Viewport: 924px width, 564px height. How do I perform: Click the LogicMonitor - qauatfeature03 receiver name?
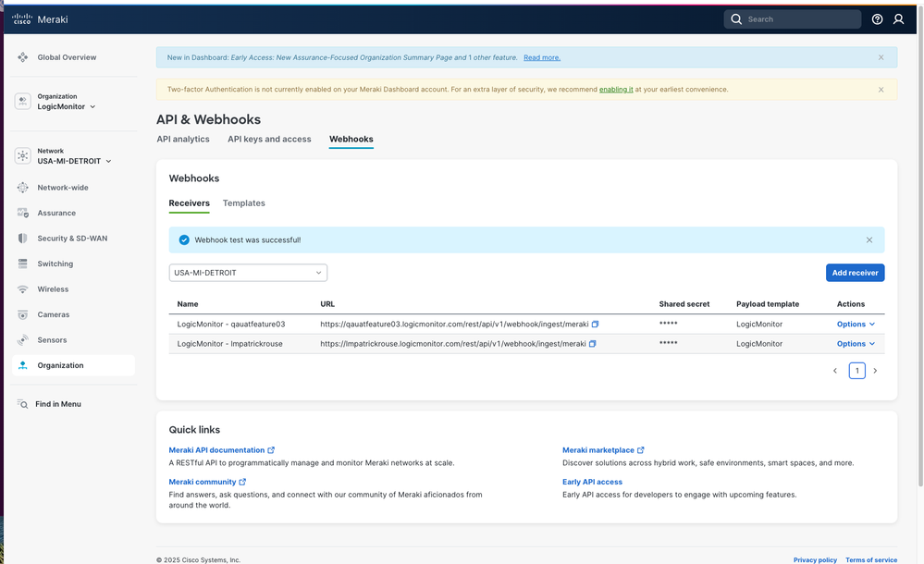pos(231,325)
